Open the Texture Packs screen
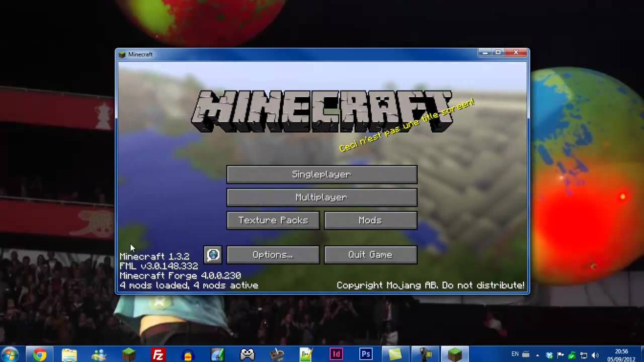Image resolution: width=644 pixels, height=362 pixels. coord(273,221)
